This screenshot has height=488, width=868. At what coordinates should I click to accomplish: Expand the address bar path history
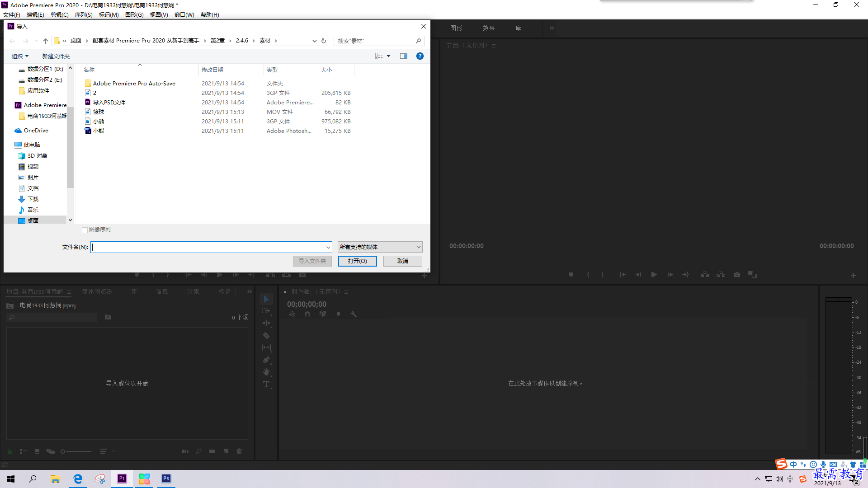pyautogui.click(x=314, y=41)
